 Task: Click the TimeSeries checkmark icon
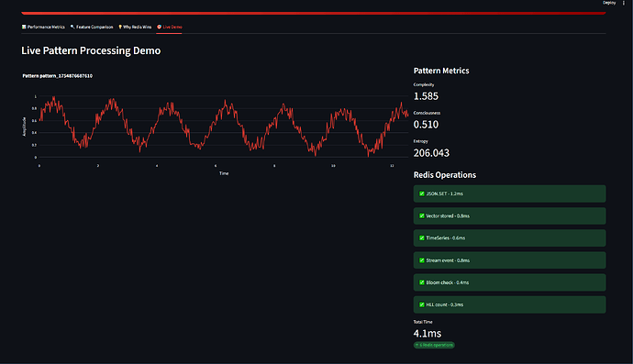pos(422,238)
